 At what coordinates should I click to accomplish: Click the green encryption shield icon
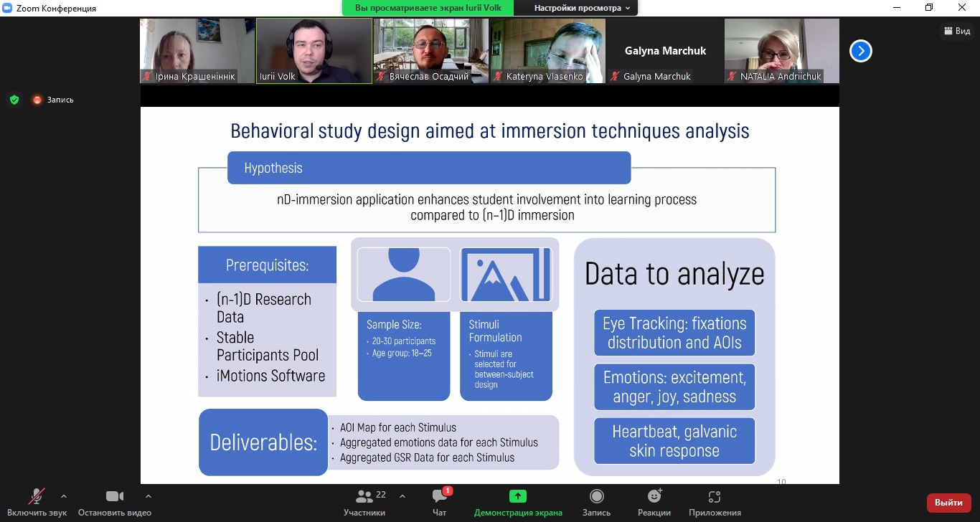coord(14,100)
